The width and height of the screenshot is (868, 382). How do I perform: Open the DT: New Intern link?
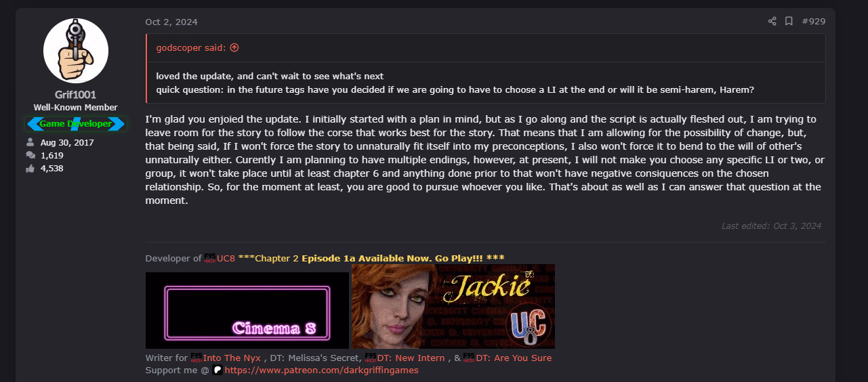[411, 358]
